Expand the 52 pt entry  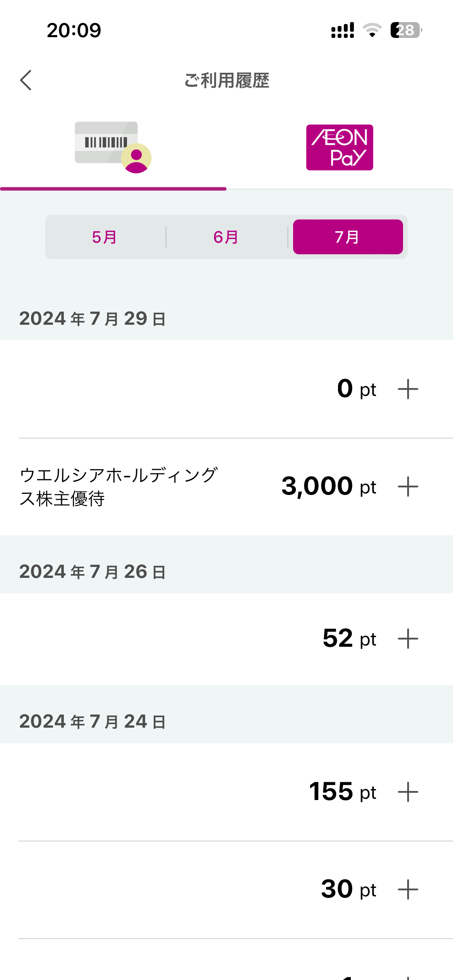point(408,639)
